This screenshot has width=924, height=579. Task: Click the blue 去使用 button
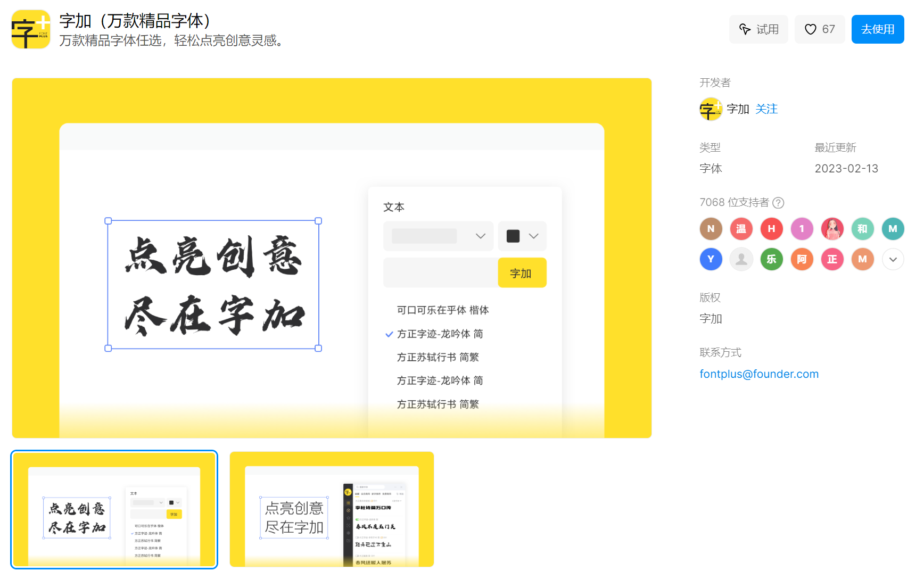[878, 29]
